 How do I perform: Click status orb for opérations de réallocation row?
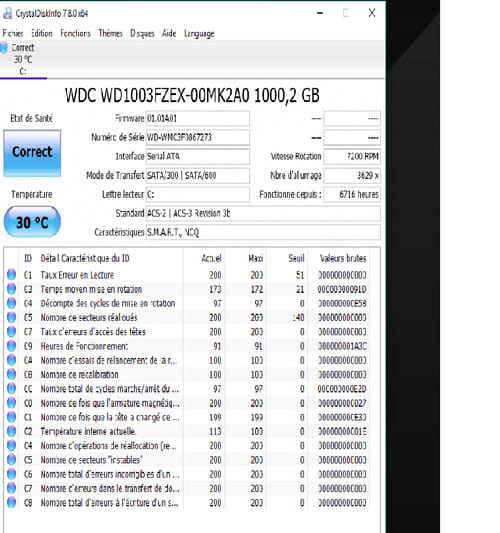[11, 446]
